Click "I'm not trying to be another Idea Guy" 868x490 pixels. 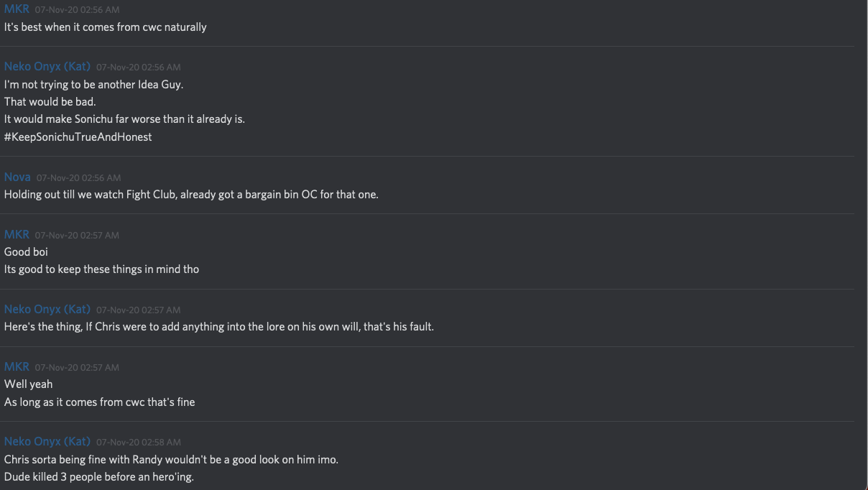tap(93, 84)
